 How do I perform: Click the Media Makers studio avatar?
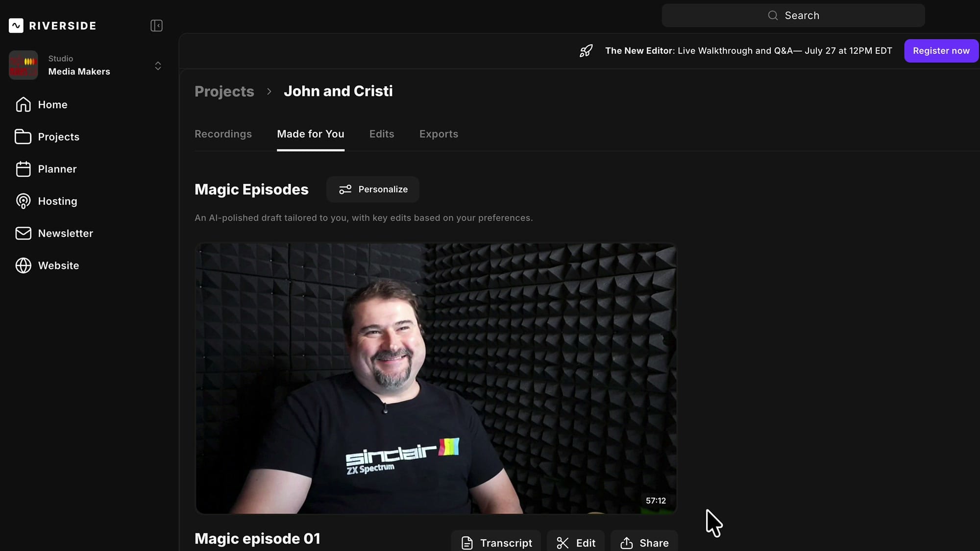coord(23,65)
